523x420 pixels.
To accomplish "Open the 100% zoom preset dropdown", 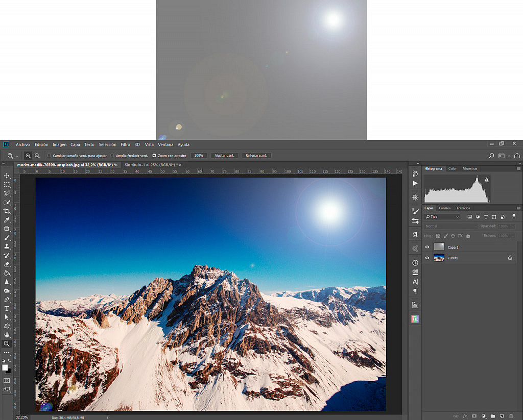I will point(198,155).
